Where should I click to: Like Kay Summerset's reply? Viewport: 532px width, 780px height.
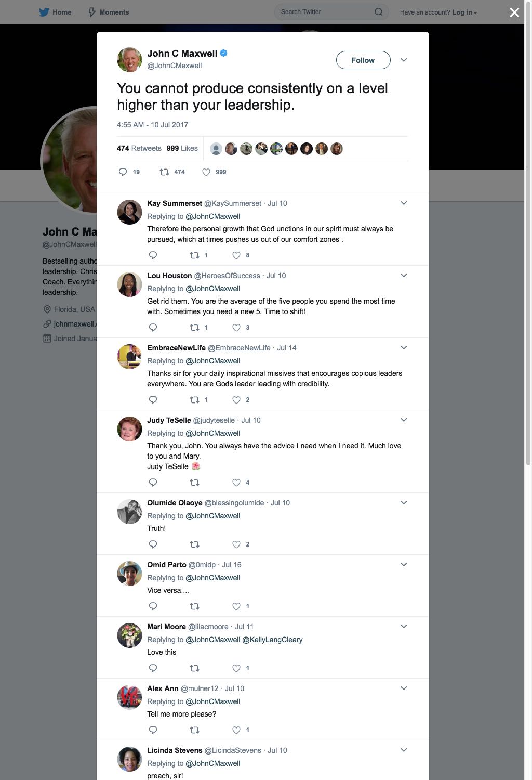(x=236, y=255)
